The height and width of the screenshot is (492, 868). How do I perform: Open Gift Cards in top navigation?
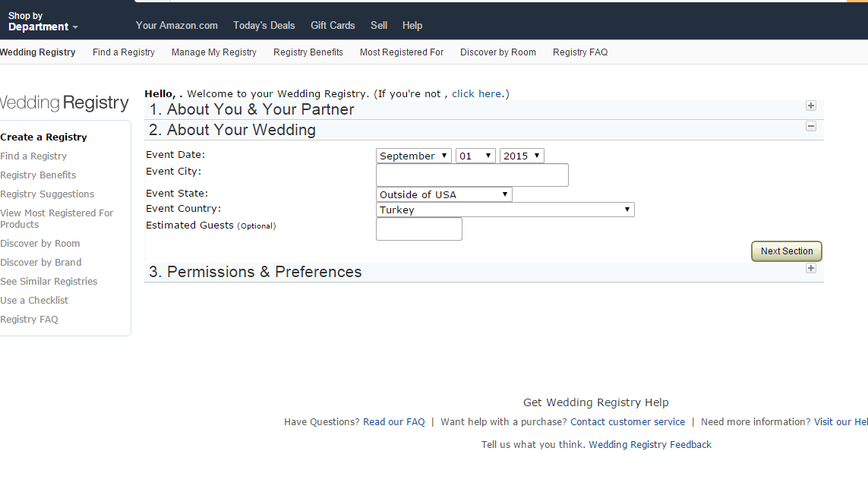(333, 26)
